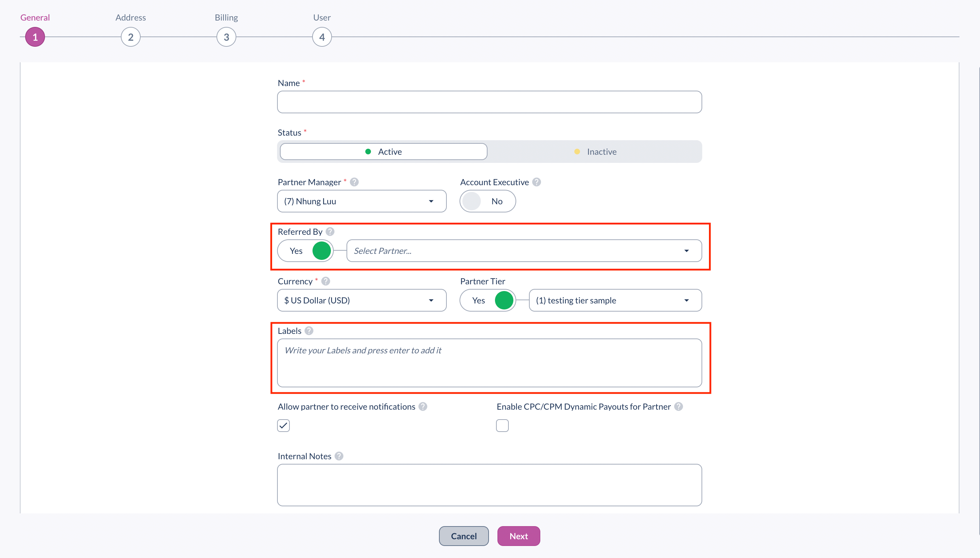
Task: Click the Partner Manager help icon
Action: coord(354,182)
